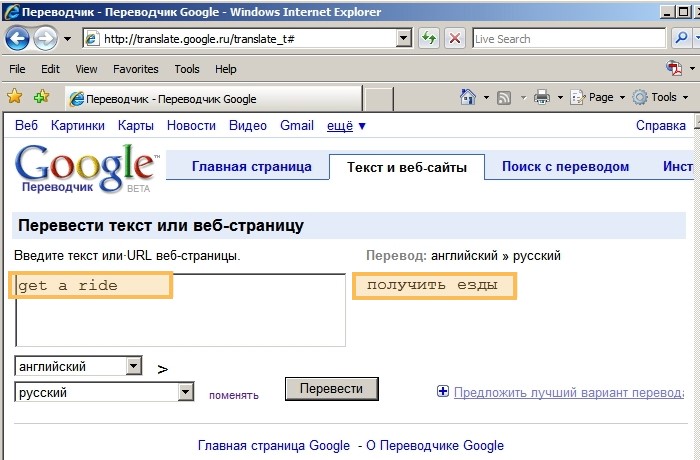Open the Favorites Center star icon

(x=15, y=96)
